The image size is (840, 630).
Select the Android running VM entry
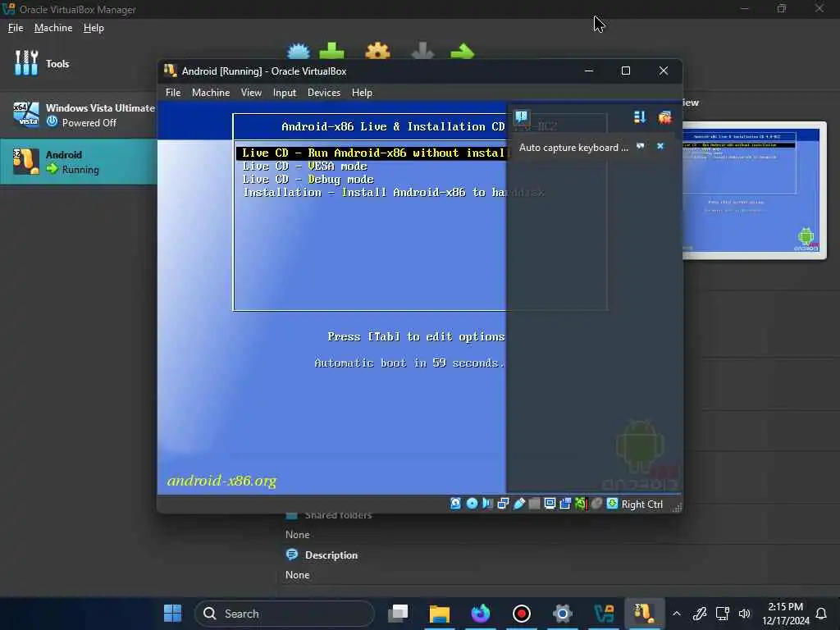pyautogui.click(x=78, y=162)
